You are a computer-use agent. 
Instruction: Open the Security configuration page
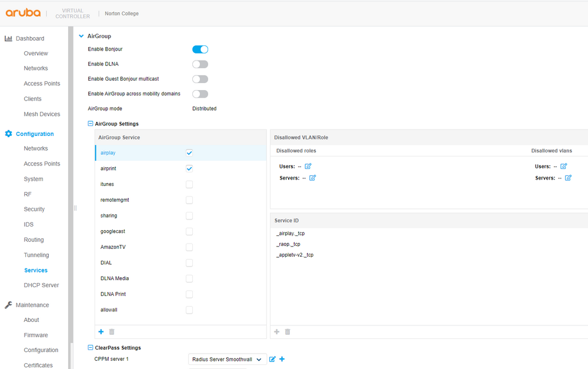click(34, 209)
